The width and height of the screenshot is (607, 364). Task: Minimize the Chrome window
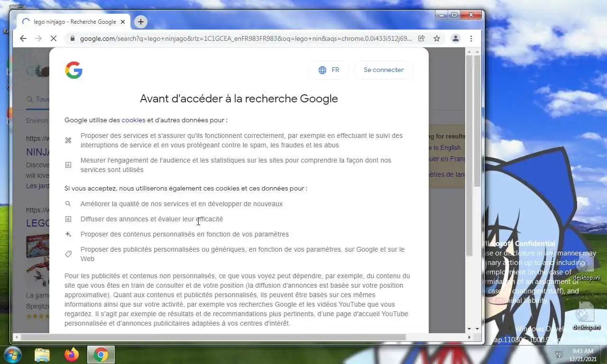[x=442, y=15]
